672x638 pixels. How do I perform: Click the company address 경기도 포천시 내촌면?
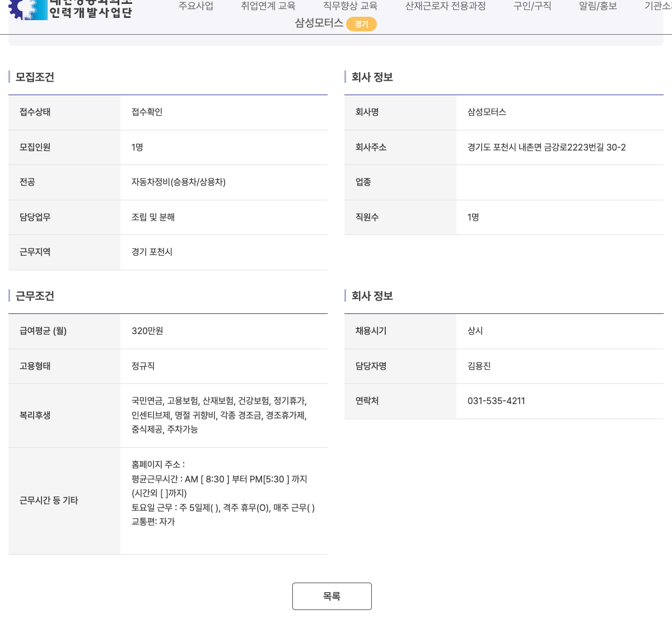tap(547, 147)
